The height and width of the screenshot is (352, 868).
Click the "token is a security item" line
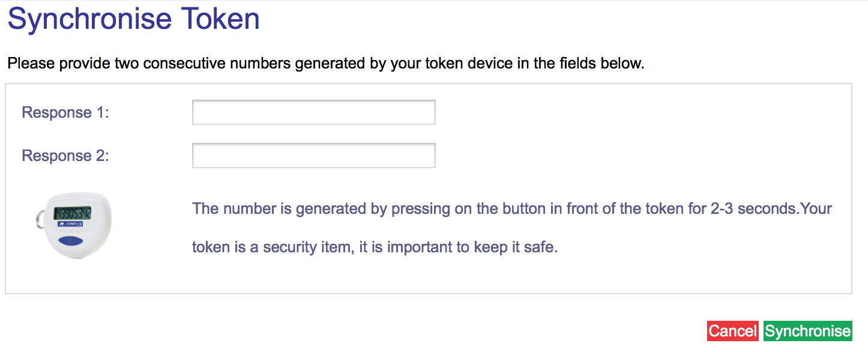tap(375, 247)
